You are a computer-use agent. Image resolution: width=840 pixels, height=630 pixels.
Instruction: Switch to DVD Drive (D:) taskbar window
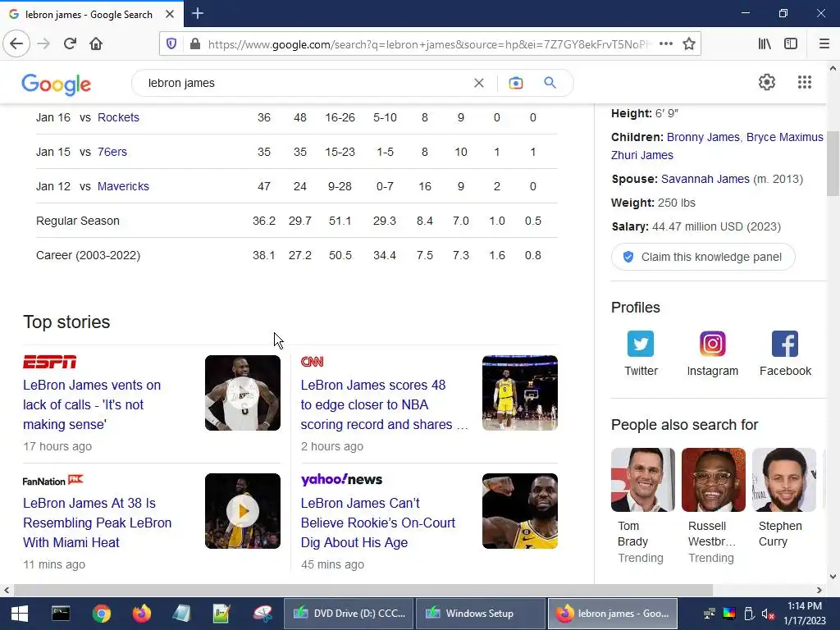(349, 614)
